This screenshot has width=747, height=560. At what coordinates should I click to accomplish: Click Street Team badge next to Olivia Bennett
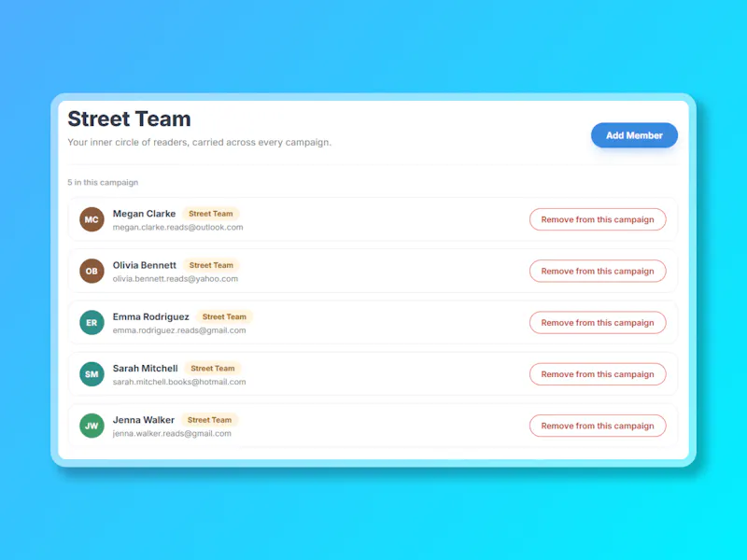[211, 265]
